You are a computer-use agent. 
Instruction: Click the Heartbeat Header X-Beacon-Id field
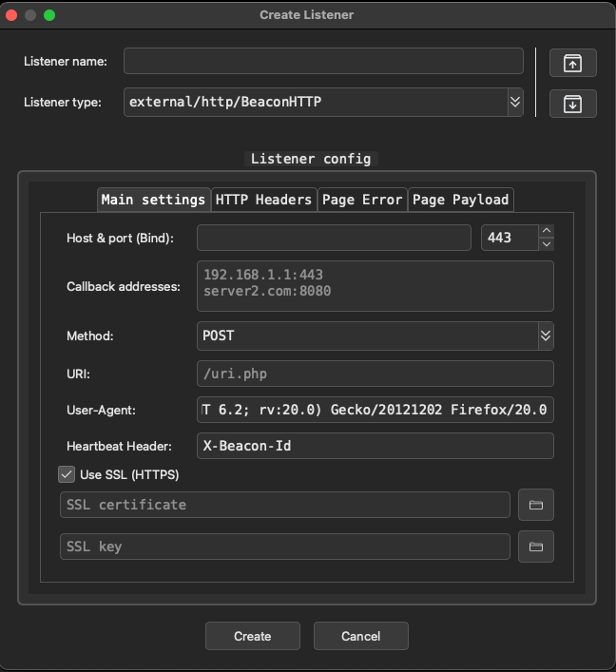pyautogui.click(x=375, y=446)
